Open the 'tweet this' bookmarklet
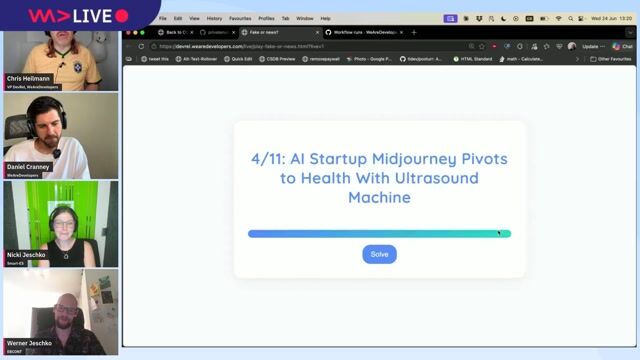The width and height of the screenshot is (640, 360). pyautogui.click(x=155, y=59)
